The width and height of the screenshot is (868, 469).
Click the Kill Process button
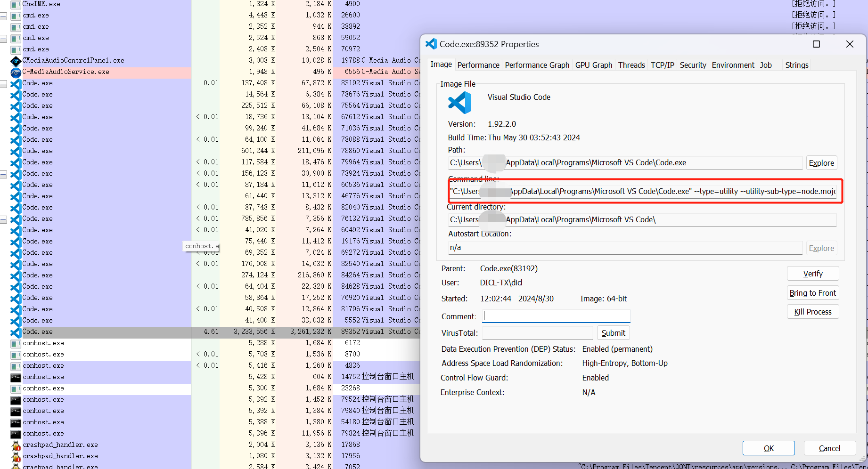click(813, 312)
